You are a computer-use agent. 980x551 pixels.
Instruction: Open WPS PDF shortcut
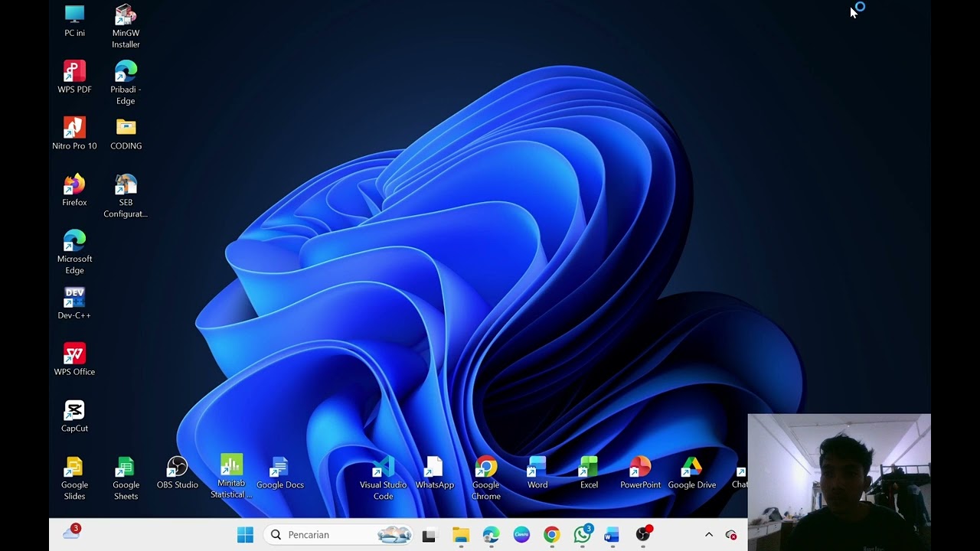(x=74, y=77)
